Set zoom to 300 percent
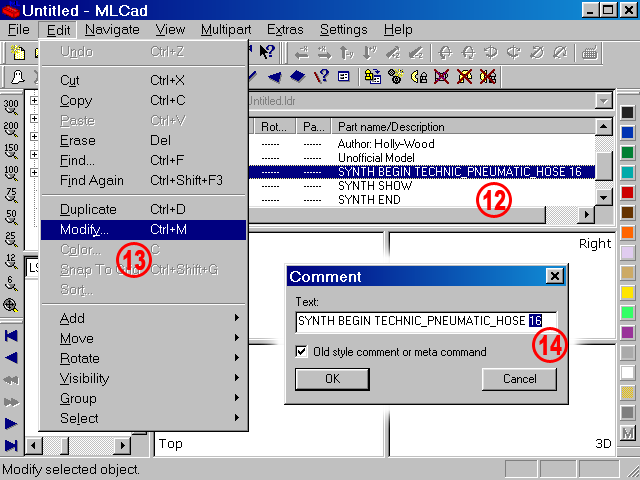Image resolution: width=640 pixels, height=480 pixels. point(11,107)
